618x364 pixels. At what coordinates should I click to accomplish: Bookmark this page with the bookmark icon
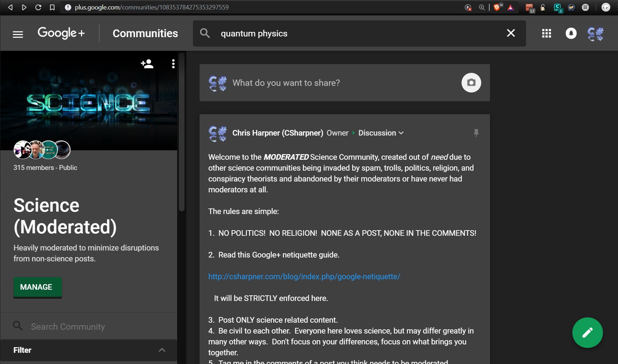point(52,7)
